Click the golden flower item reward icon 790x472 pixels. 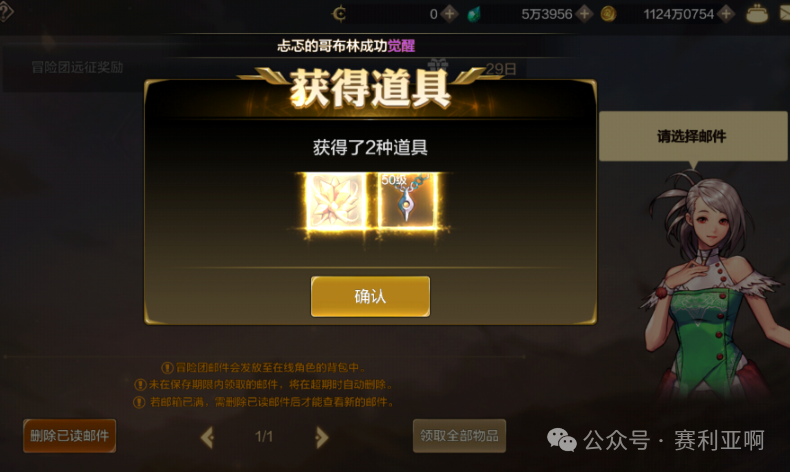tap(336, 202)
